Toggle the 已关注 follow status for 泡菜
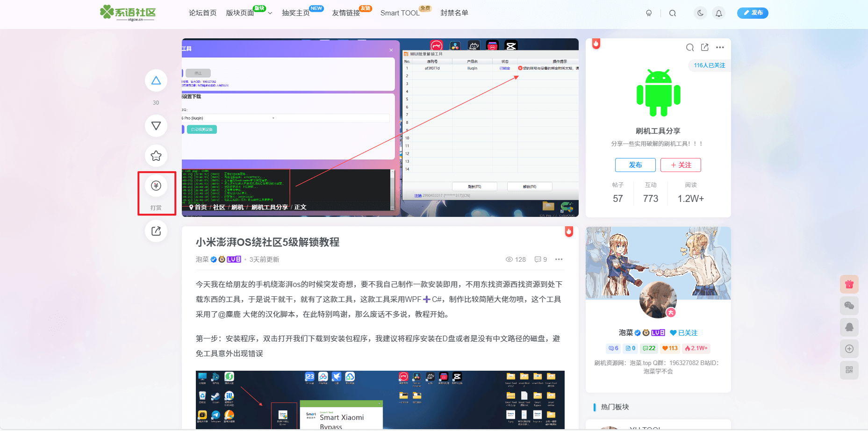868x431 pixels. [x=683, y=333]
